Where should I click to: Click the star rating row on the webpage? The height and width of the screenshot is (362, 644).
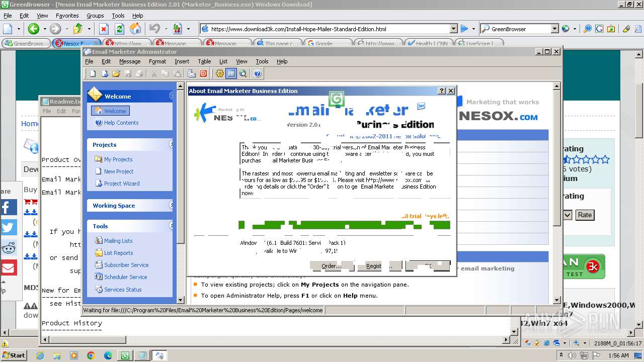pos(586,159)
